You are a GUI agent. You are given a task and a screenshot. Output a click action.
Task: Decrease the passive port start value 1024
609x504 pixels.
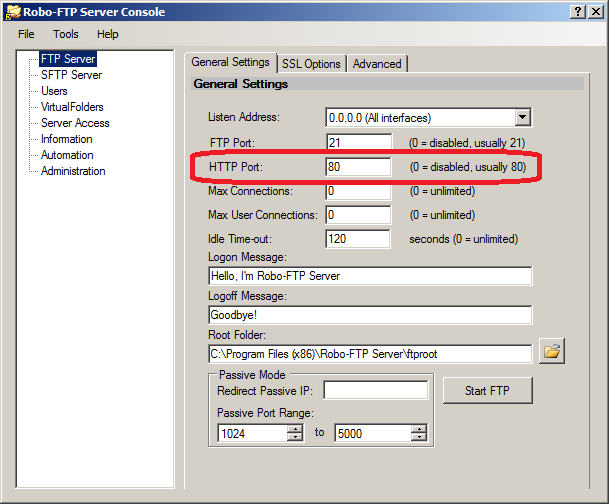coord(295,437)
